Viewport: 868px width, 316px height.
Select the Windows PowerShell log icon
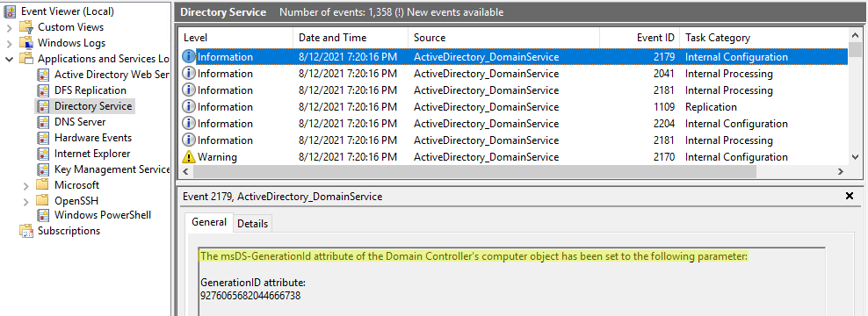pyautogui.click(x=42, y=215)
